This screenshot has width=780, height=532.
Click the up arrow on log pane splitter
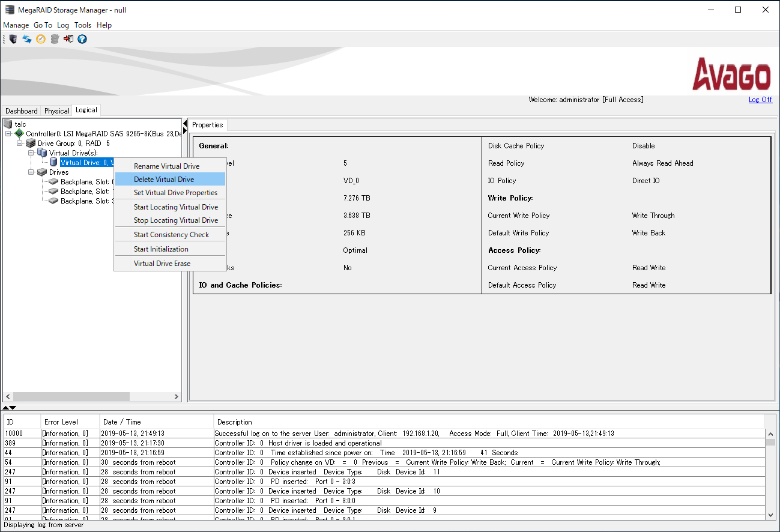click(6, 408)
